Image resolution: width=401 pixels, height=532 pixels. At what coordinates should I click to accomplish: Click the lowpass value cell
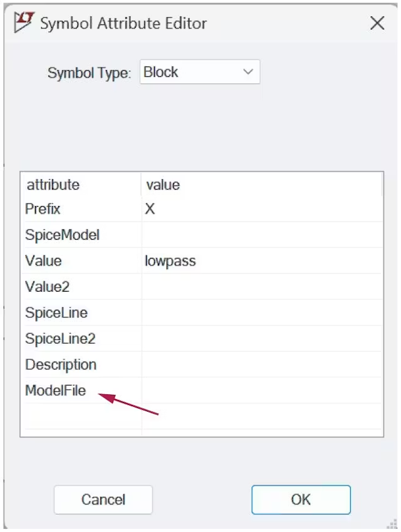pos(261,261)
